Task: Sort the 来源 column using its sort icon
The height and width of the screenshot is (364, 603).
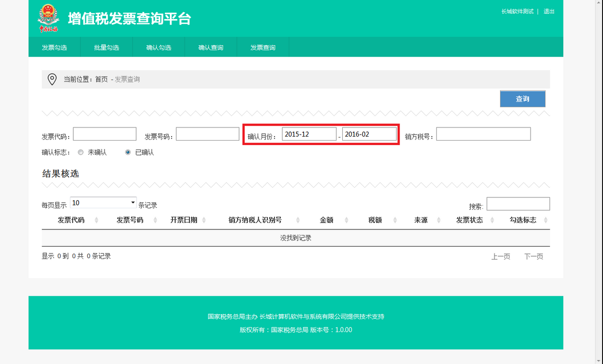Action: [439, 220]
